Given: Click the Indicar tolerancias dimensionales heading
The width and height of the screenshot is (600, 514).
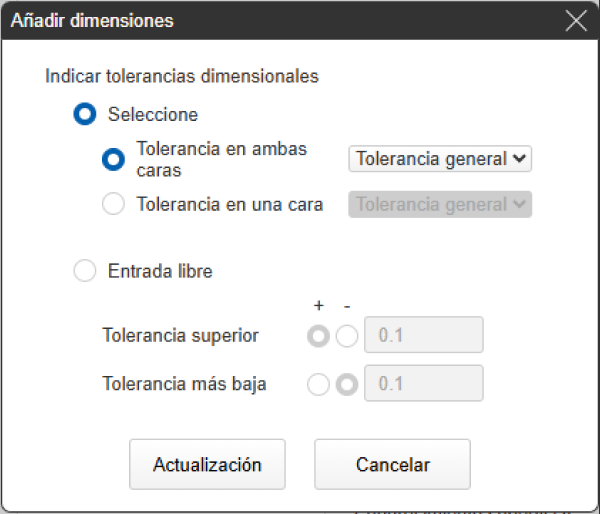Looking at the screenshot, I should pos(182,75).
